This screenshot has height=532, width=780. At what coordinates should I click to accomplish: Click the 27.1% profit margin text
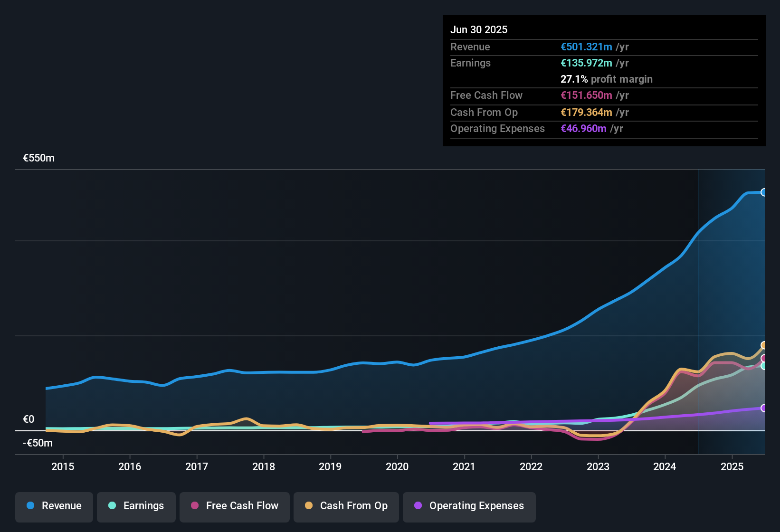tap(607, 79)
